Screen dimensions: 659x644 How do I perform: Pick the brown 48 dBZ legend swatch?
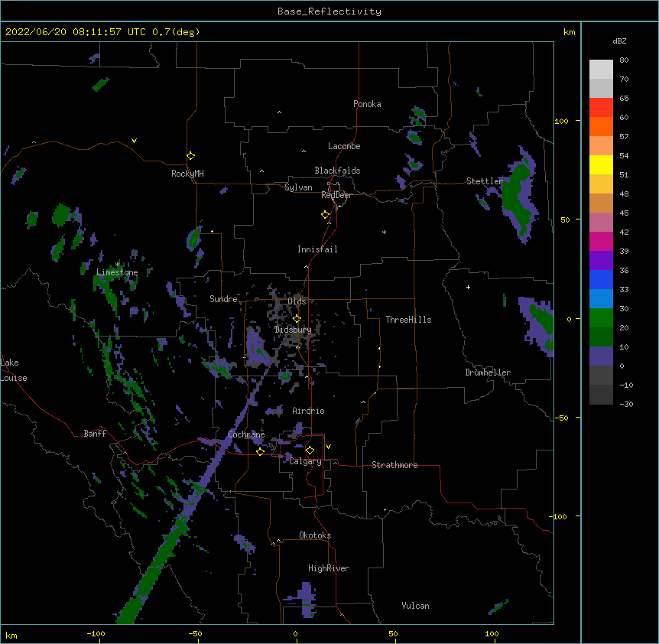point(601,203)
